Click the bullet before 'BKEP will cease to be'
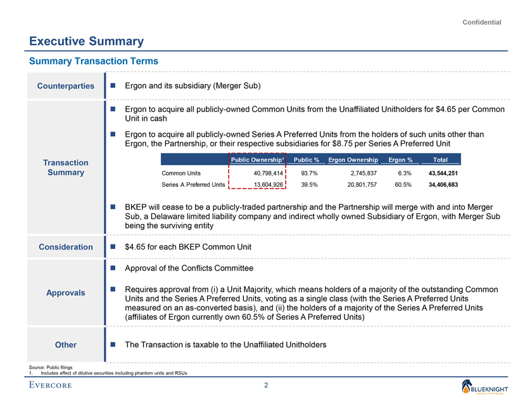The height and width of the screenshot is (411, 532). coord(113,207)
